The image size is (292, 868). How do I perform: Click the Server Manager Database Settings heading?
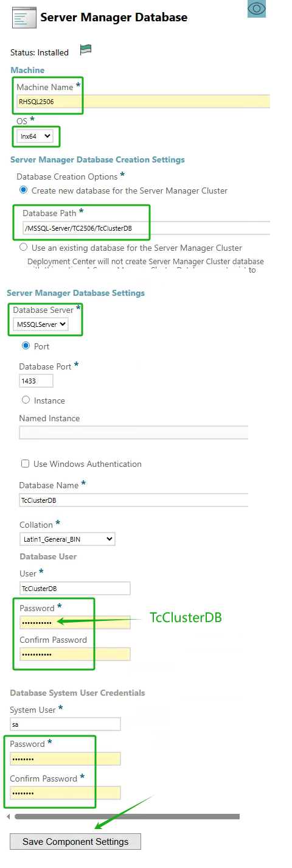pos(75,293)
